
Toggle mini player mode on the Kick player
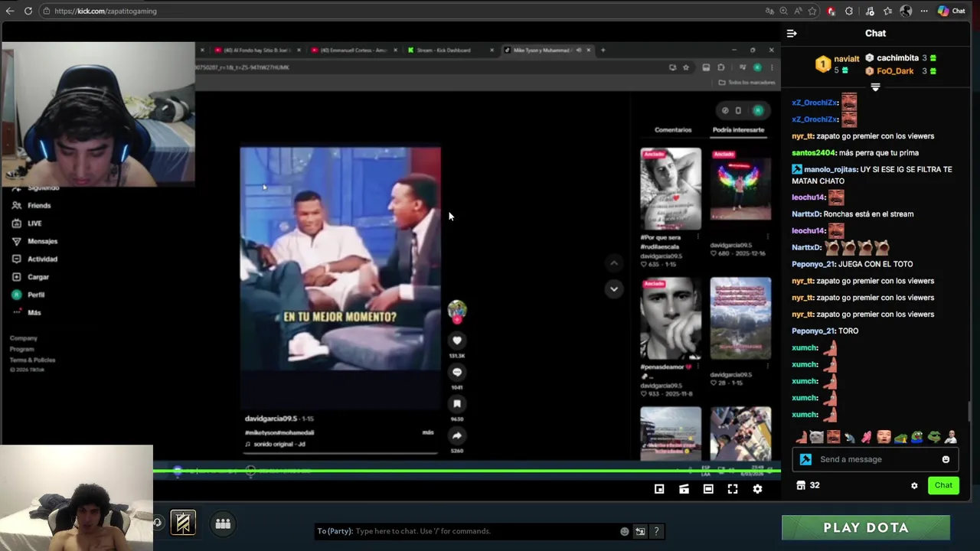click(659, 489)
